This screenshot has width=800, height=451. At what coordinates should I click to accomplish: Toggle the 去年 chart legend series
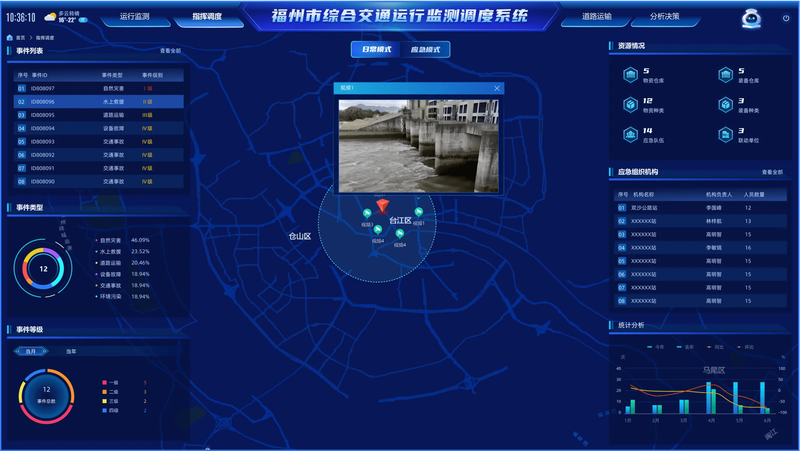[x=685, y=347]
